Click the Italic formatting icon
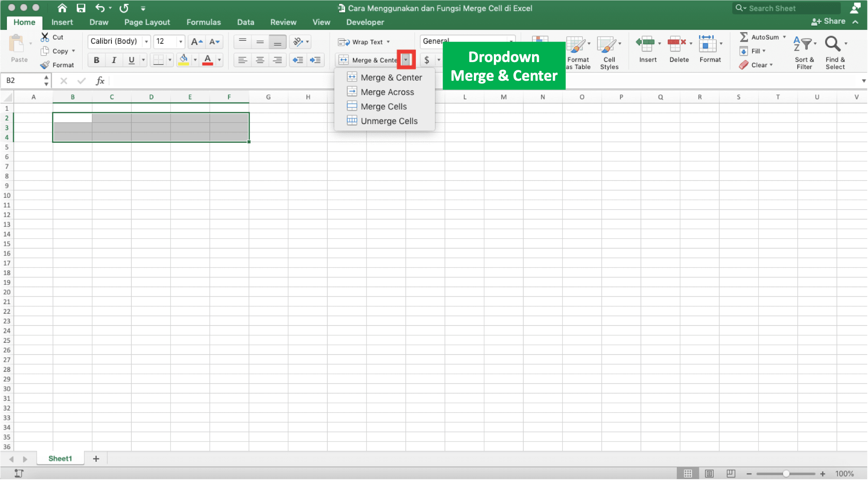This screenshot has height=480, width=868. click(113, 60)
